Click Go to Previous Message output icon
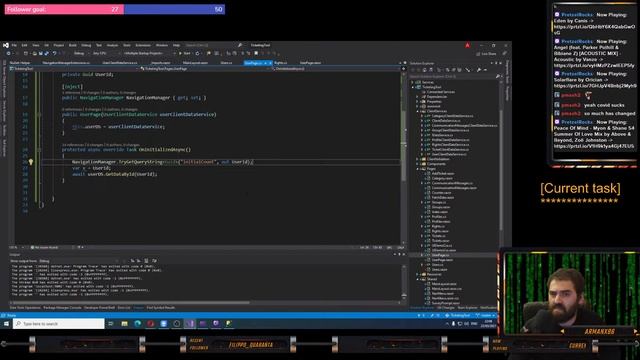The image size is (640, 360). tap(133, 261)
